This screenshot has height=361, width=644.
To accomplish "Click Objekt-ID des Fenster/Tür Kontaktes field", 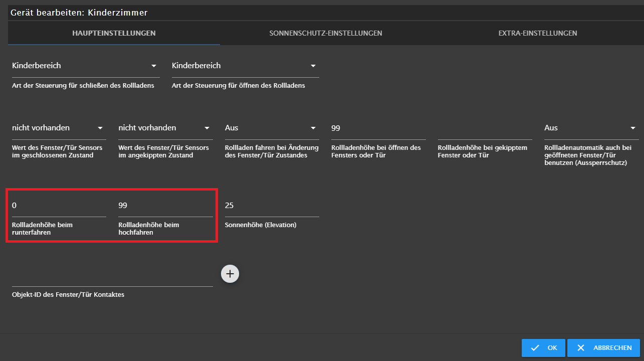I will (x=112, y=276).
